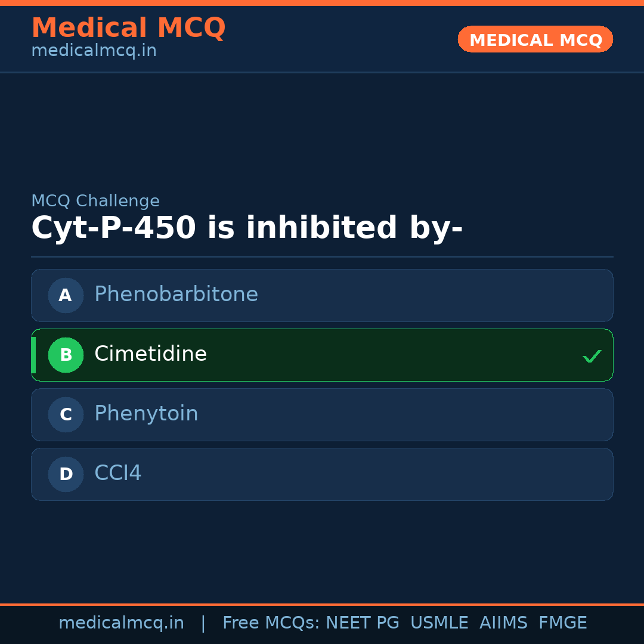Click the USMLE footer text
The height and width of the screenshot is (644, 644).
439,623
